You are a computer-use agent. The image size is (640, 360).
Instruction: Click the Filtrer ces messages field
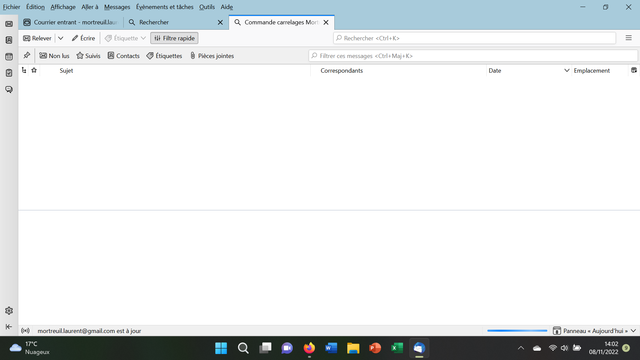tap(473, 56)
